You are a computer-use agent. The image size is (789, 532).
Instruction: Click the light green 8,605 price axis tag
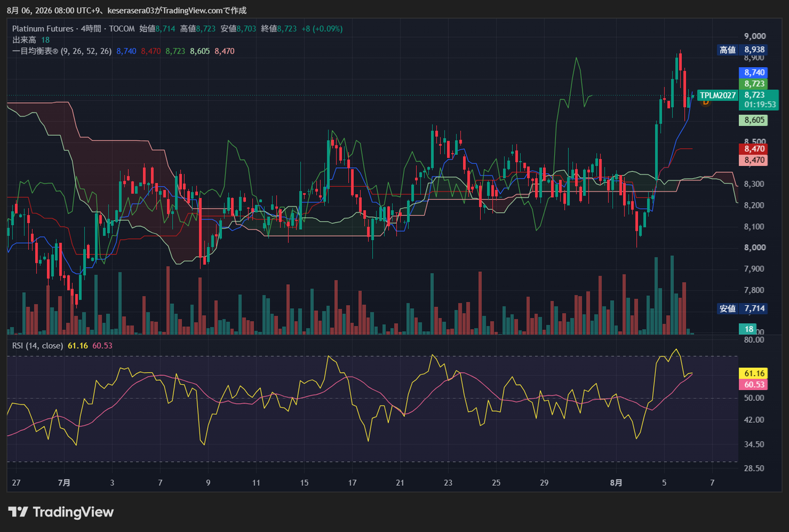pyautogui.click(x=754, y=121)
